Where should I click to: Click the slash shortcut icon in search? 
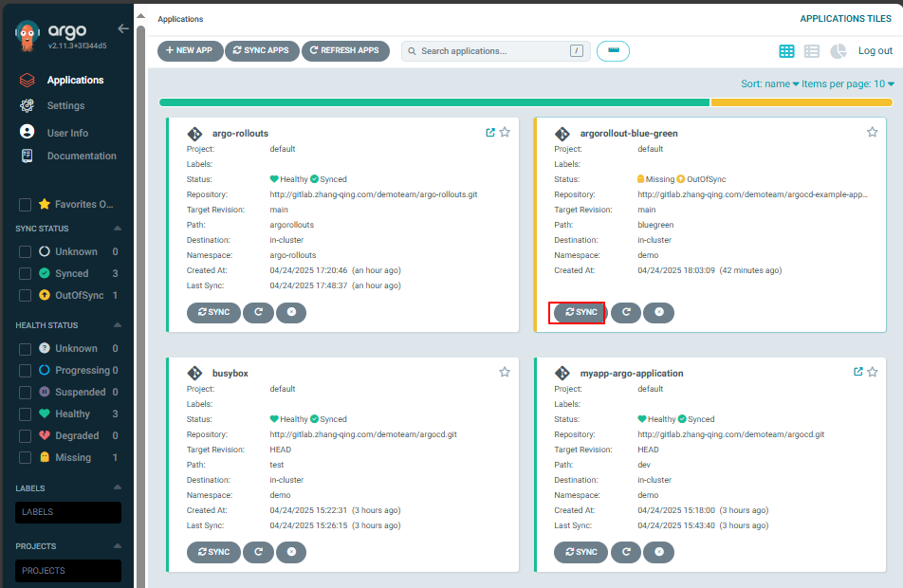click(x=577, y=51)
